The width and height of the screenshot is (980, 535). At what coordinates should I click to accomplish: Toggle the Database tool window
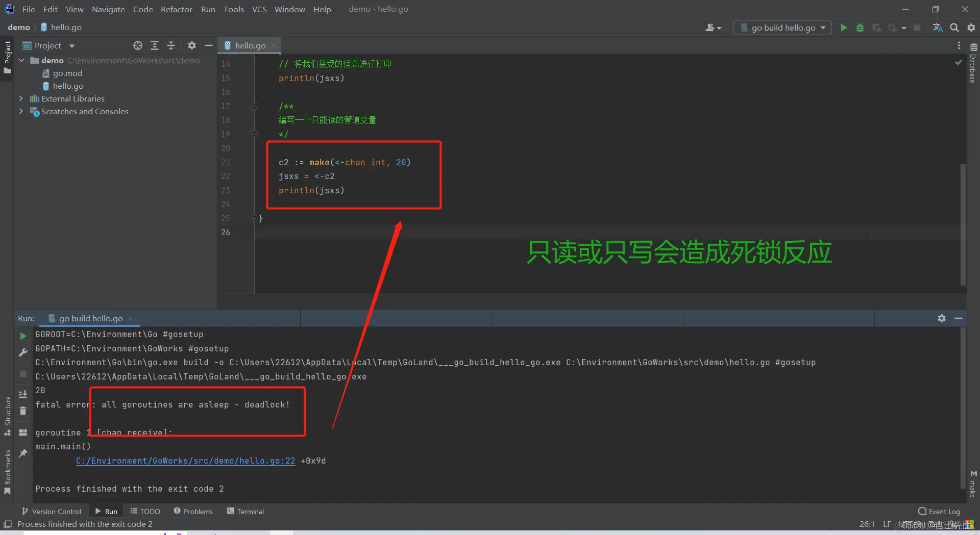(973, 63)
